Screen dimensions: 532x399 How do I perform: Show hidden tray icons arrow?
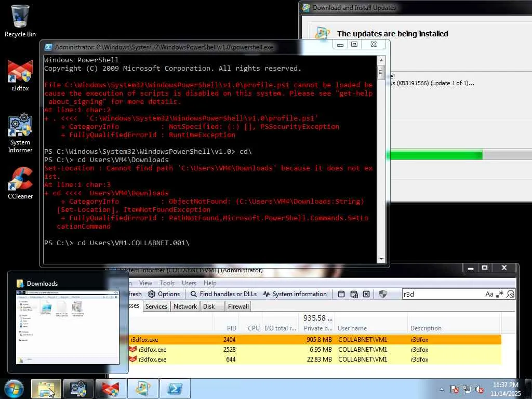click(x=442, y=389)
